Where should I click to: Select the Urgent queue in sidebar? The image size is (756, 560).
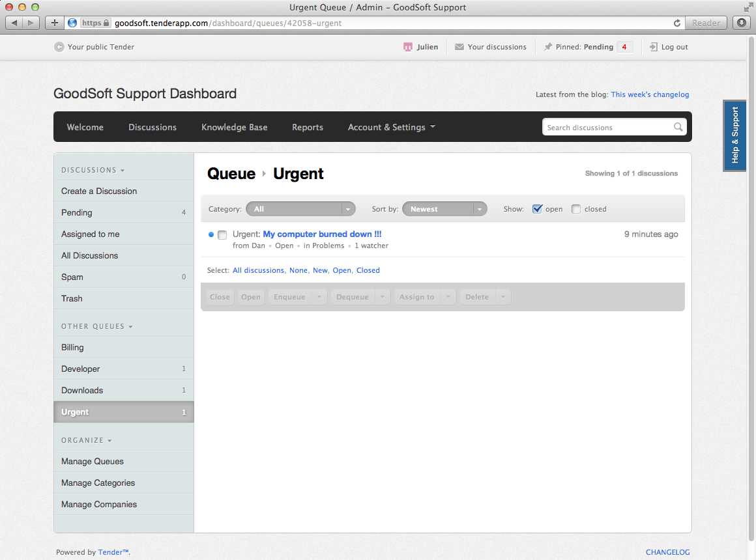click(x=124, y=412)
